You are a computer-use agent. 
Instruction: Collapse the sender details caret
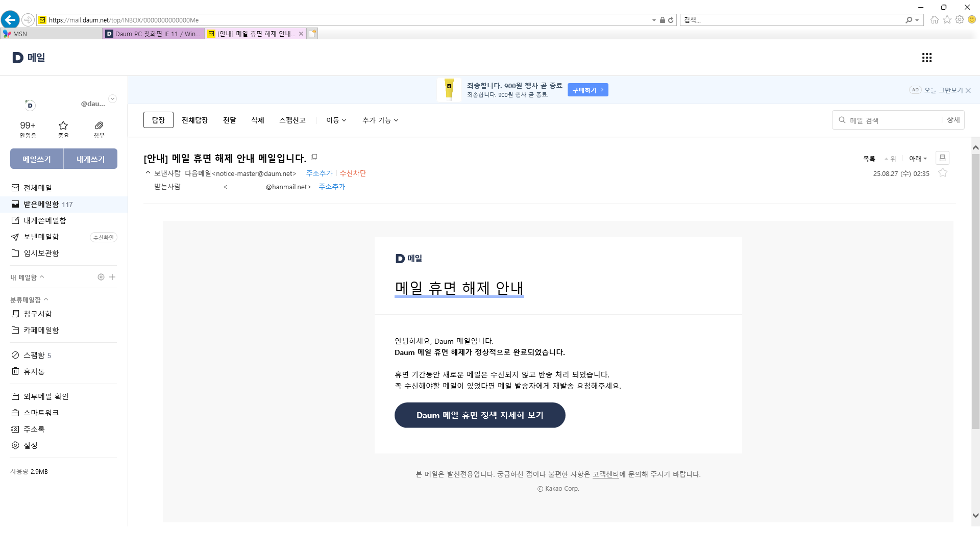tap(148, 173)
